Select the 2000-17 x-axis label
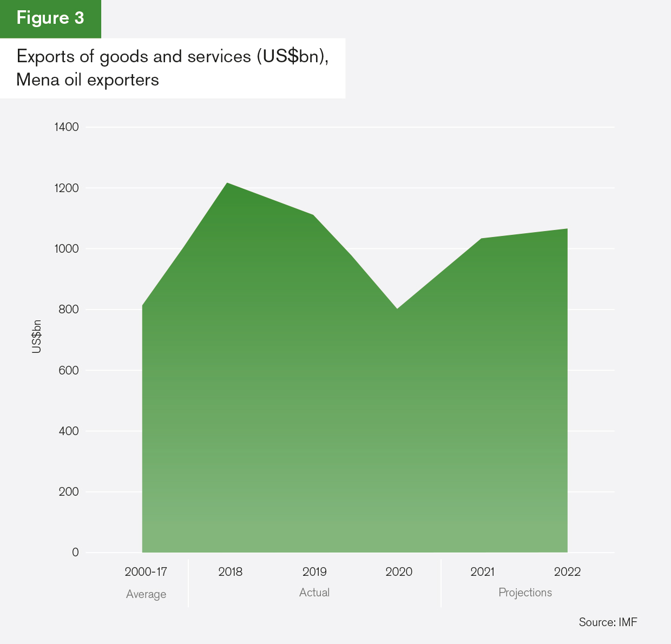 (x=146, y=572)
